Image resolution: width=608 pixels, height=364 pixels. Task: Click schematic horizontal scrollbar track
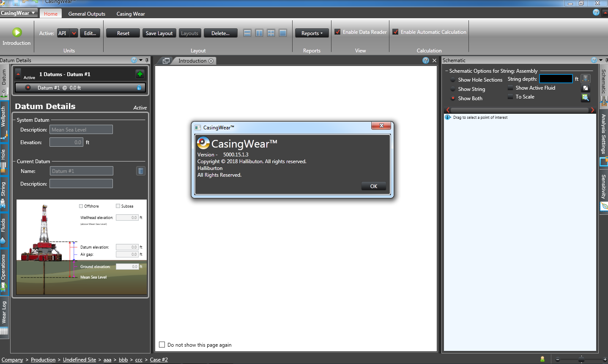[520, 110]
